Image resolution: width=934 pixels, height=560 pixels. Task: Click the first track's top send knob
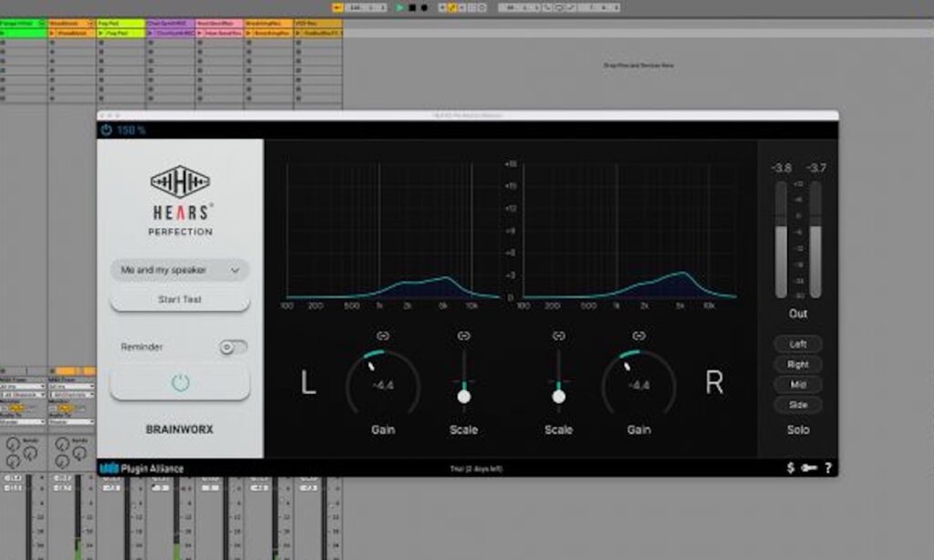click(x=13, y=444)
